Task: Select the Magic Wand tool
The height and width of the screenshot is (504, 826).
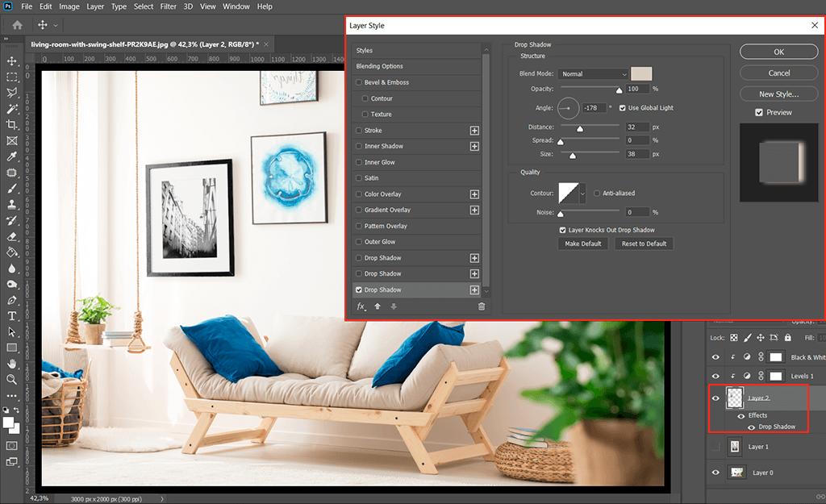Action: pos(11,109)
